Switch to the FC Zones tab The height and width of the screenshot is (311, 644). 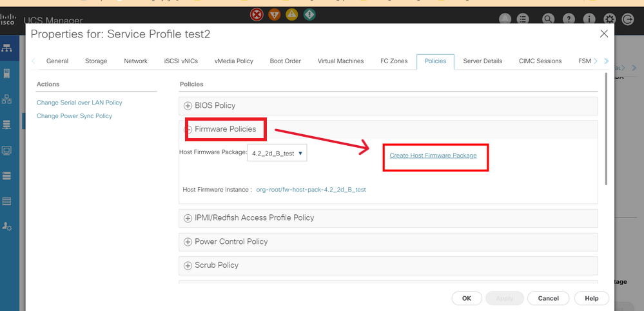coord(394,61)
